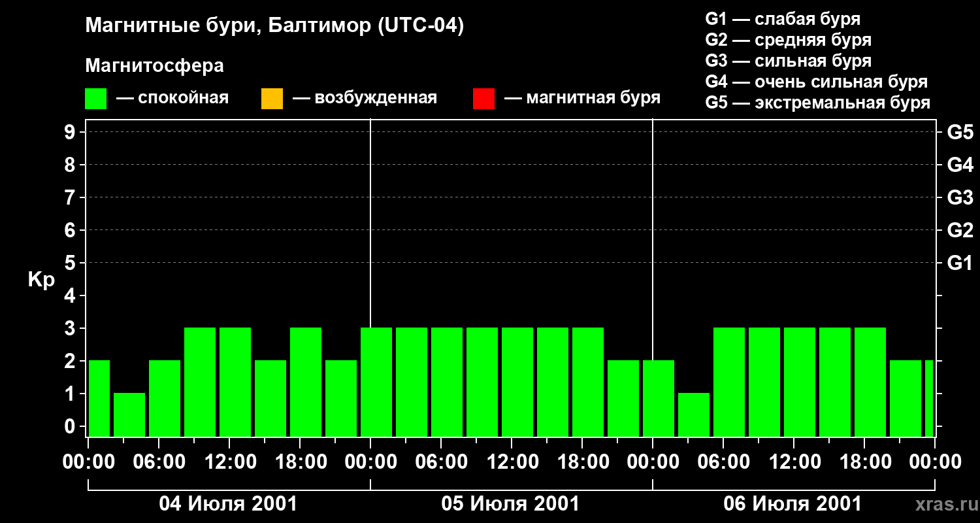Image resolution: width=980 pixels, height=523 pixels.
Task: Click the Kp 2 bar starting 21:00 on 04 Июля
Action: tap(341, 398)
